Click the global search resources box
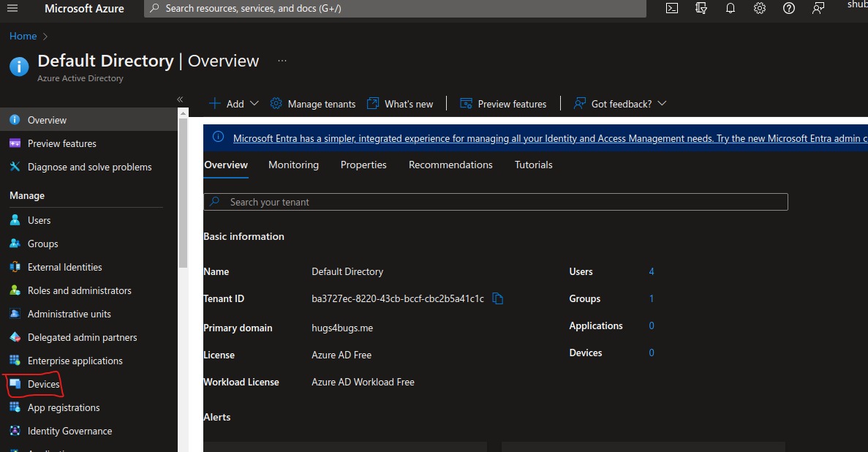This screenshot has width=868, height=452. click(x=396, y=8)
